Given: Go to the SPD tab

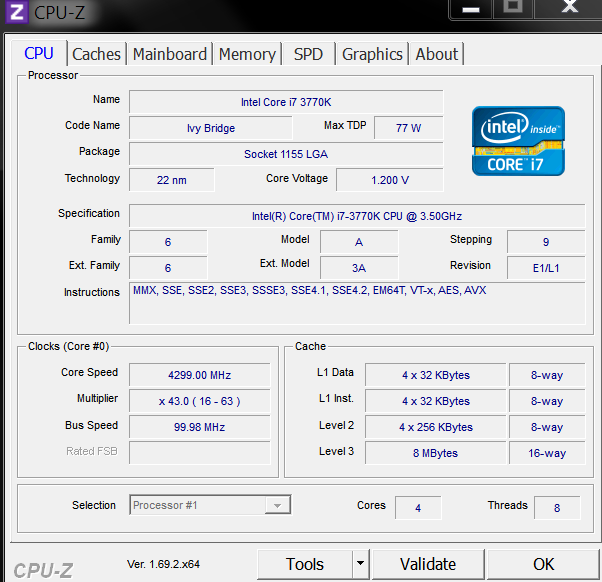Looking at the screenshot, I should (x=308, y=54).
